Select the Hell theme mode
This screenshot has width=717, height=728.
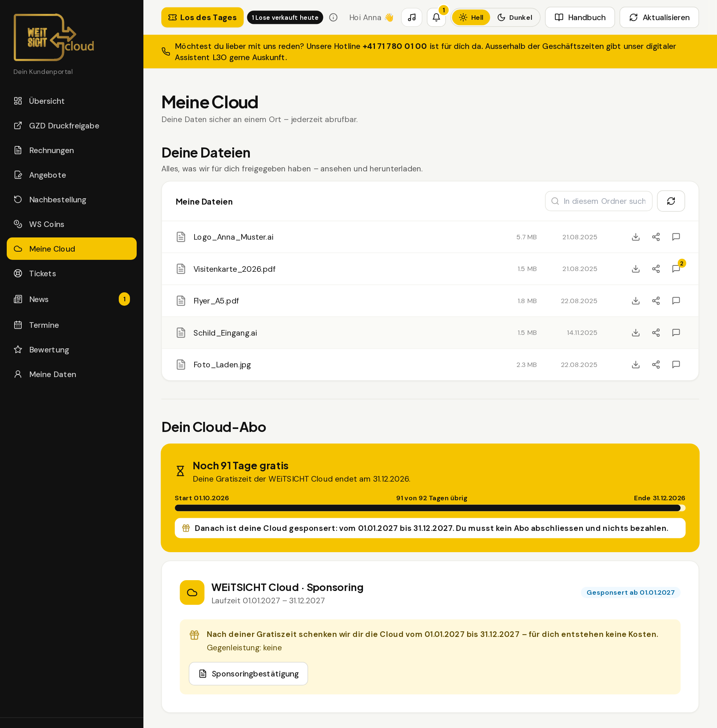pyautogui.click(x=471, y=17)
